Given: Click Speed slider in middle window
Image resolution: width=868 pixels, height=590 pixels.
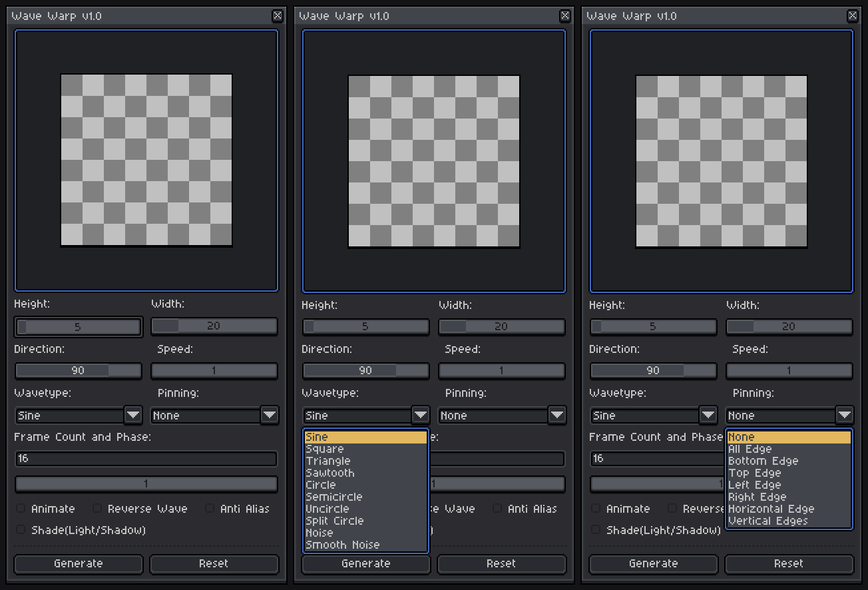Looking at the screenshot, I should tap(502, 370).
